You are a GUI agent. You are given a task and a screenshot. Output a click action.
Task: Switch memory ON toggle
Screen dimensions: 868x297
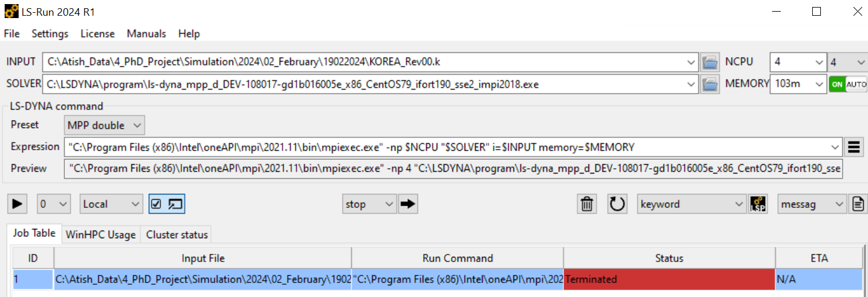pos(837,84)
